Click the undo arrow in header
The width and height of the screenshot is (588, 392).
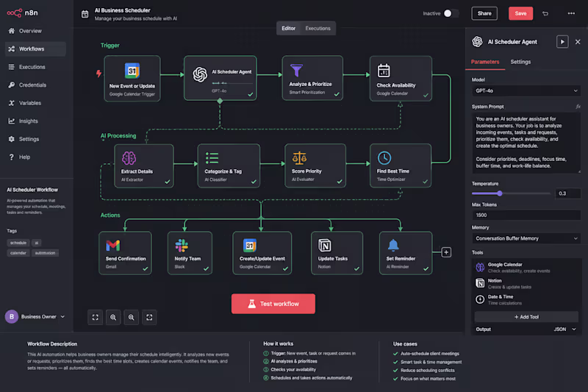point(545,13)
